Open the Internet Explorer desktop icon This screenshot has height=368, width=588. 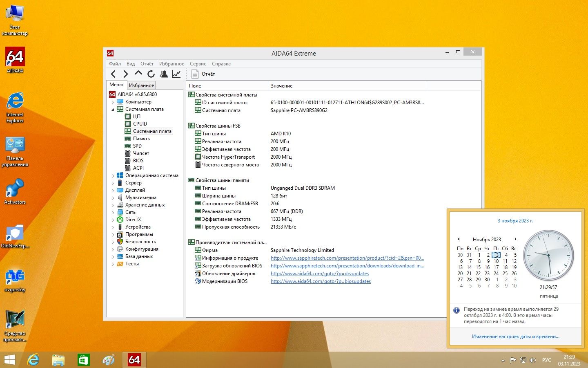[15, 108]
